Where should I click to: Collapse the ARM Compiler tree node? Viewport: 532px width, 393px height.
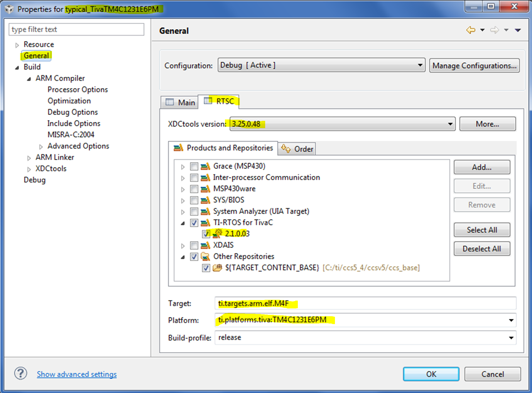(29, 79)
